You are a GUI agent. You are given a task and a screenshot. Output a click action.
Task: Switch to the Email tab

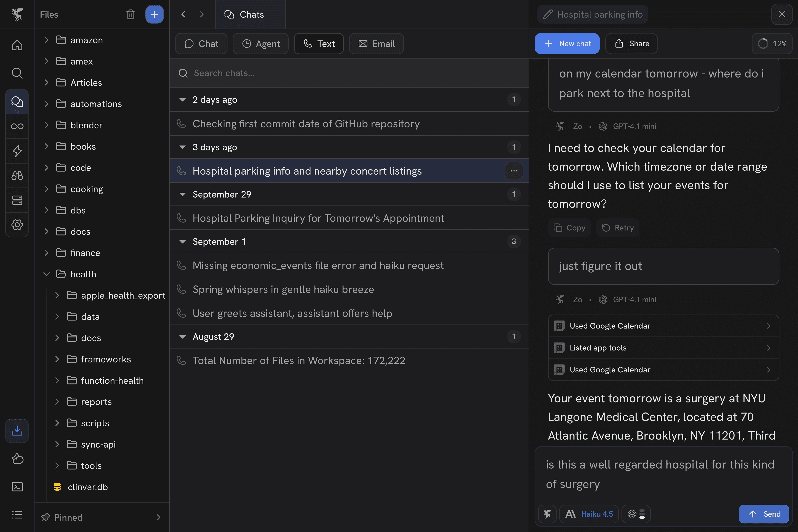(376, 44)
